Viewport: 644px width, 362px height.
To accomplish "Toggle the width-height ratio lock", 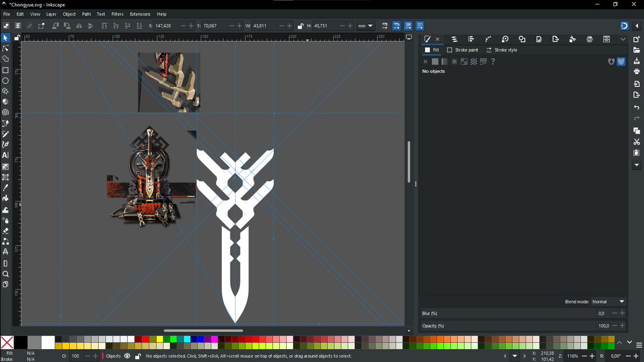I will 300,26.
